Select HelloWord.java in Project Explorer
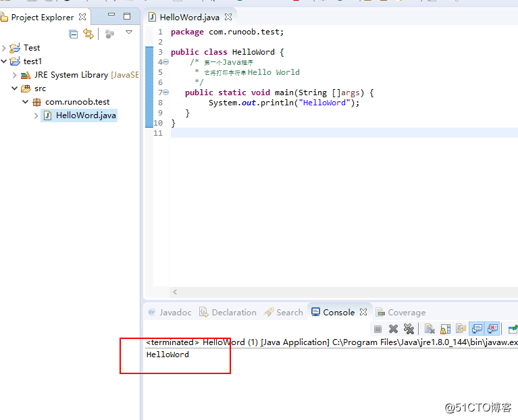Image resolution: width=518 pixels, height=420 pixels. click(x=86, y=115)
